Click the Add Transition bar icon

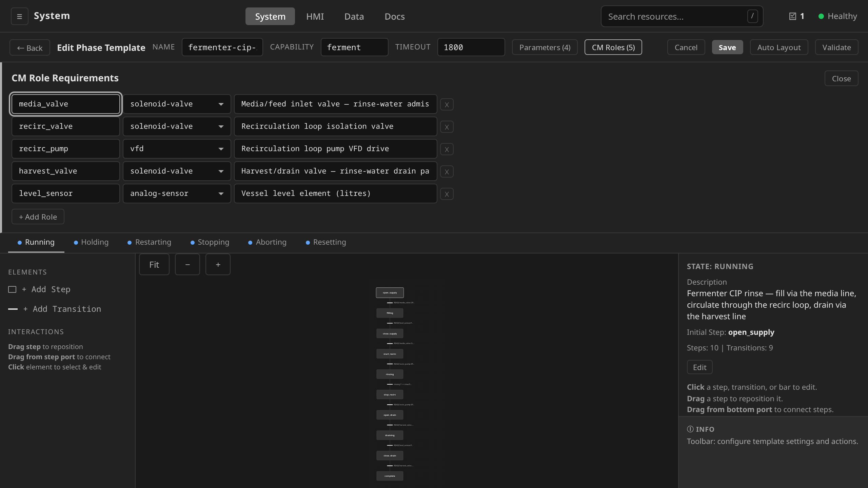[x=13, y=309]
